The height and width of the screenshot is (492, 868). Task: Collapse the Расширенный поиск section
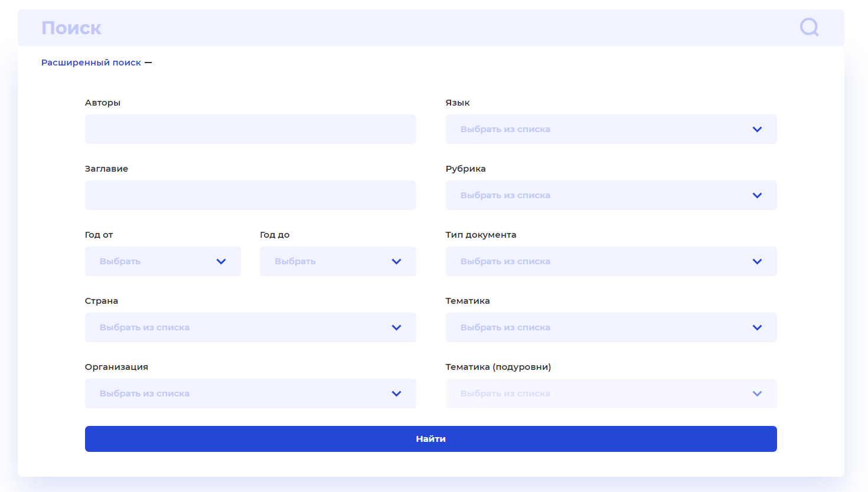(92, 63)
